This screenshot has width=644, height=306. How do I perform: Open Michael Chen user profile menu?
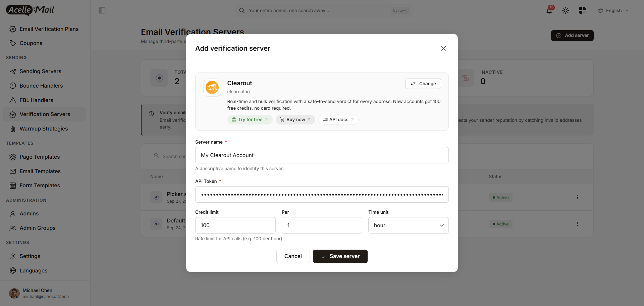[45, 294]
